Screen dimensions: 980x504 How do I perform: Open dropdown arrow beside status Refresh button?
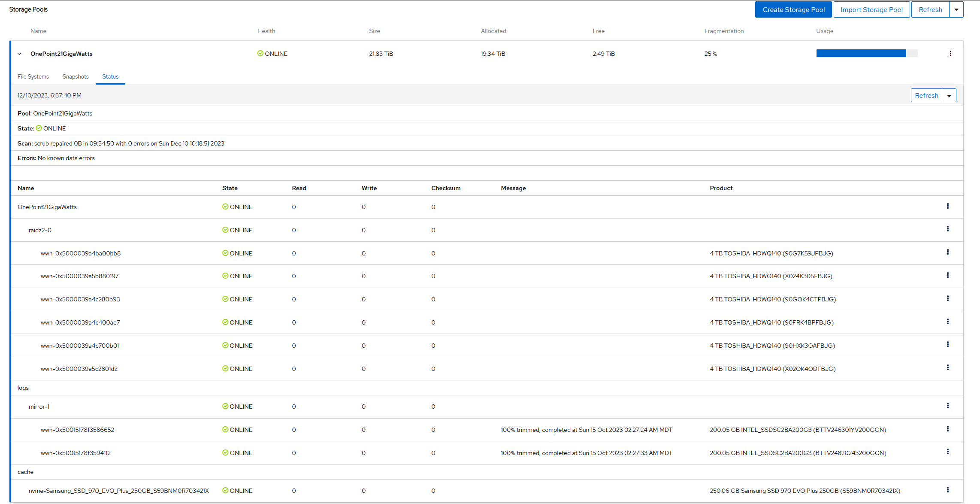(949, 96)
